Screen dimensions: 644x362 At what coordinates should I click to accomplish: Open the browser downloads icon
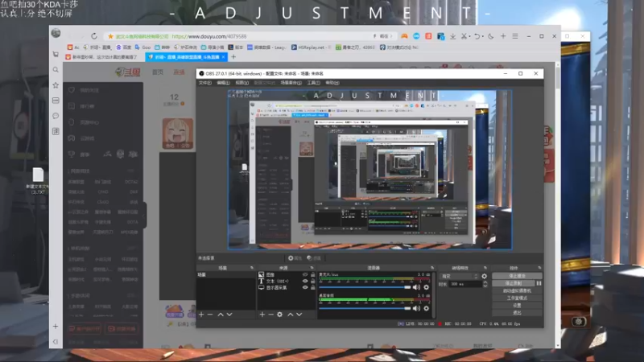pyautogui.click(x=452, y=36)
